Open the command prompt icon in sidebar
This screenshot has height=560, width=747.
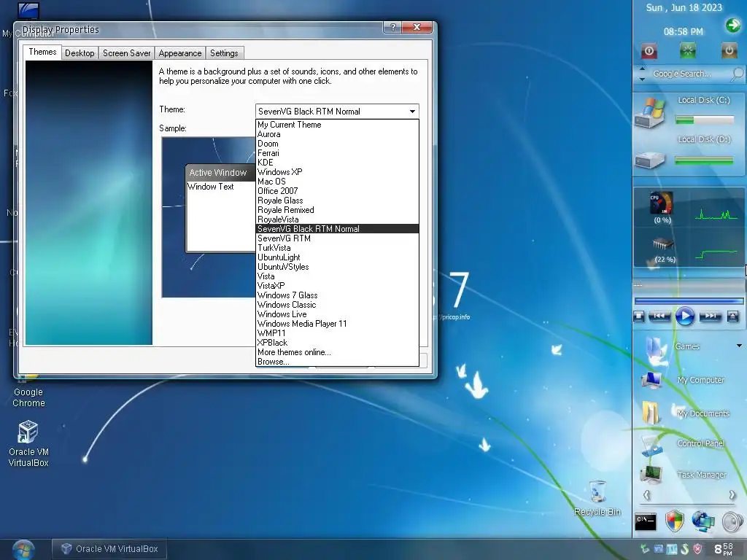[x=646, y=521]
